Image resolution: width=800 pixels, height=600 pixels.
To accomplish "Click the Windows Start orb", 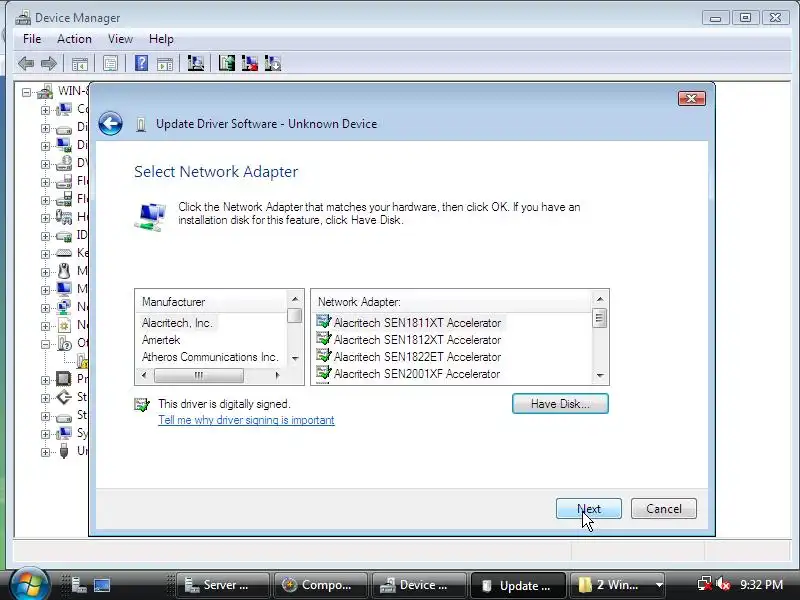I will [29, 584].
